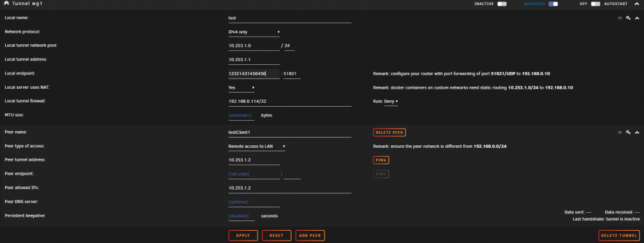Image resolution: width=644 pixels, height=243 pixels.
Task: Collapse Tunnel wg1 header chevron
Action: (637, 4)
